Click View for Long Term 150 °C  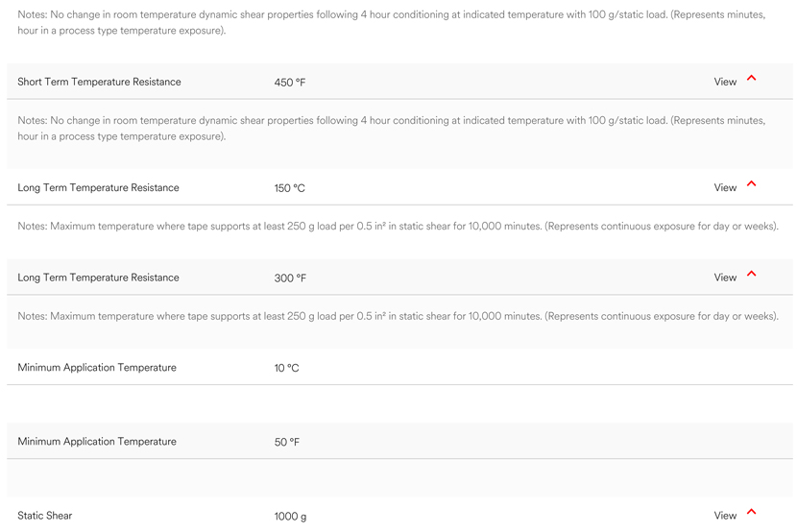[725, 187]
